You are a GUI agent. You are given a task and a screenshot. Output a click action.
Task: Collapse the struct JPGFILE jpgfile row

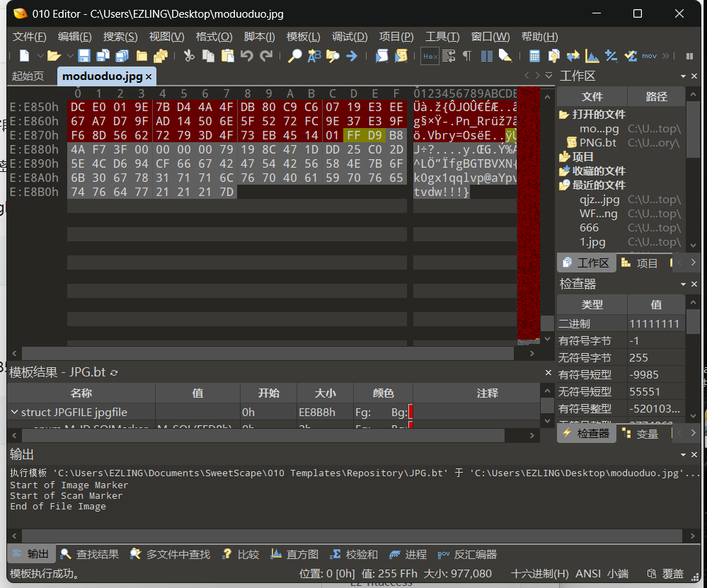(x=14, y=412)
